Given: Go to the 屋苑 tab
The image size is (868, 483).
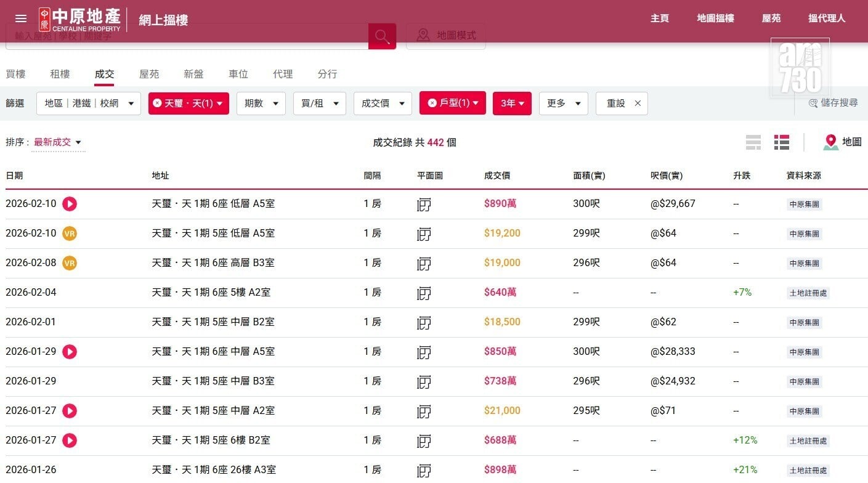Looking at the screenshot, I should 149,74.
